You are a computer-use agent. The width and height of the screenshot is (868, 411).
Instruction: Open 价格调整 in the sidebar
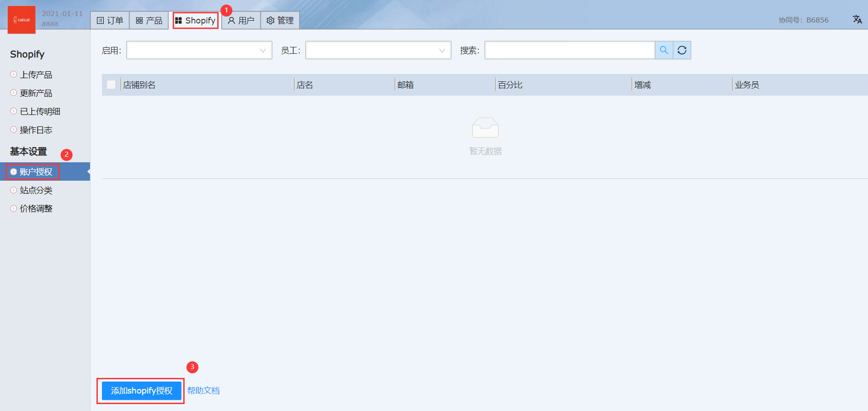pyautogui.click(x=36, y=208)
